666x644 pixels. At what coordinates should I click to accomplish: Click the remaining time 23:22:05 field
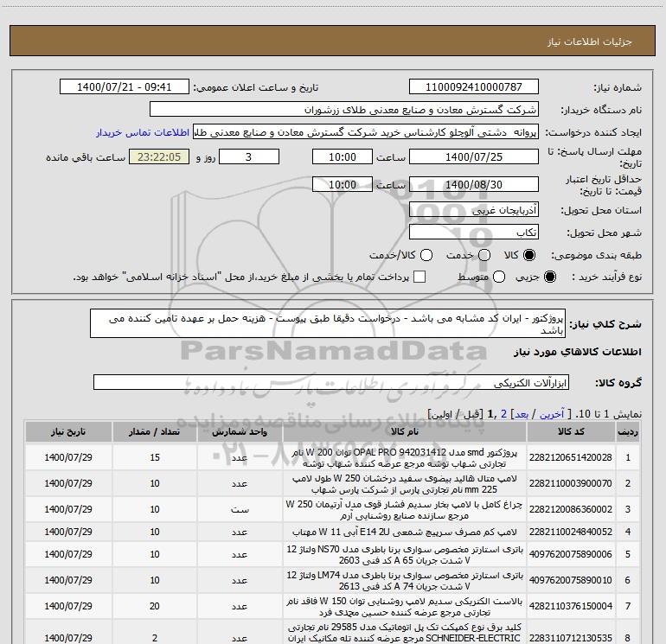point(159,156)
